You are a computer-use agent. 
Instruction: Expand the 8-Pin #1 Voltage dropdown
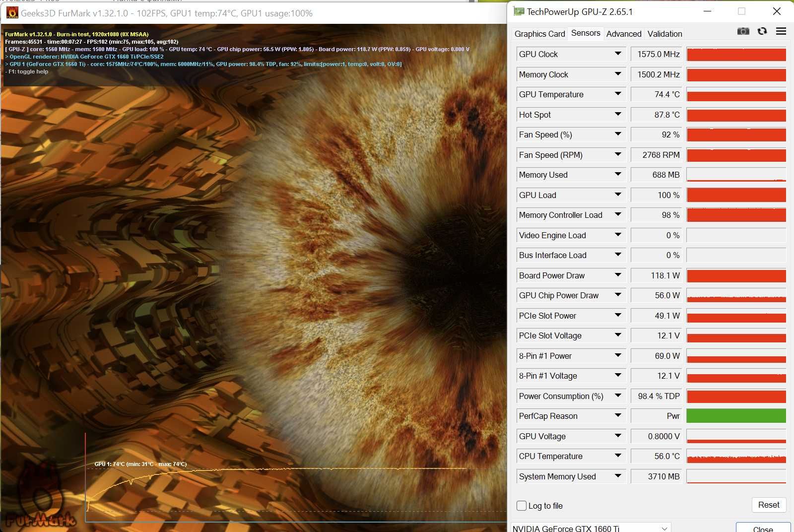tap(618, 375)
